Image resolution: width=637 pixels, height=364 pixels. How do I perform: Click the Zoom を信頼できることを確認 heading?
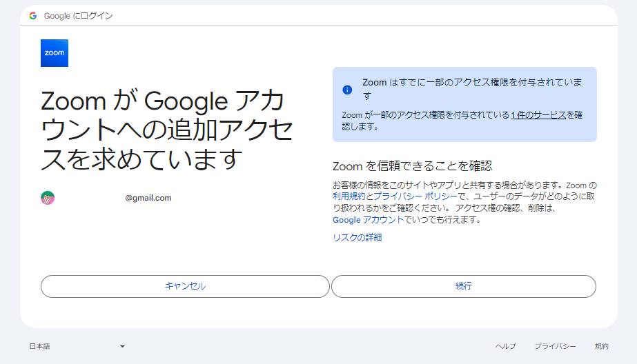(x=412, y=165)
